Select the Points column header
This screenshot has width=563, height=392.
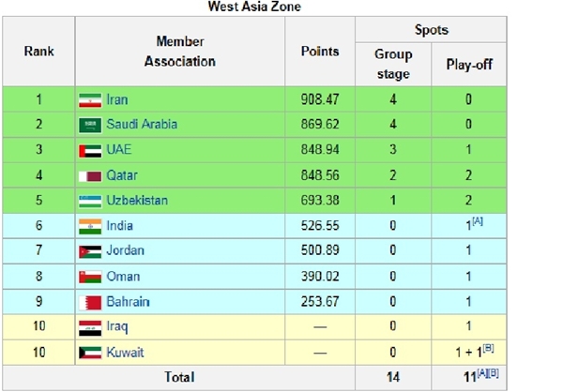tap(320, 52)
